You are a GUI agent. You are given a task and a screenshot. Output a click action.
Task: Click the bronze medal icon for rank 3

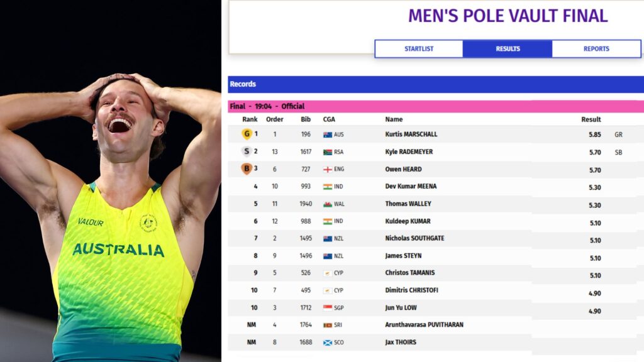[x=247, y=168]
